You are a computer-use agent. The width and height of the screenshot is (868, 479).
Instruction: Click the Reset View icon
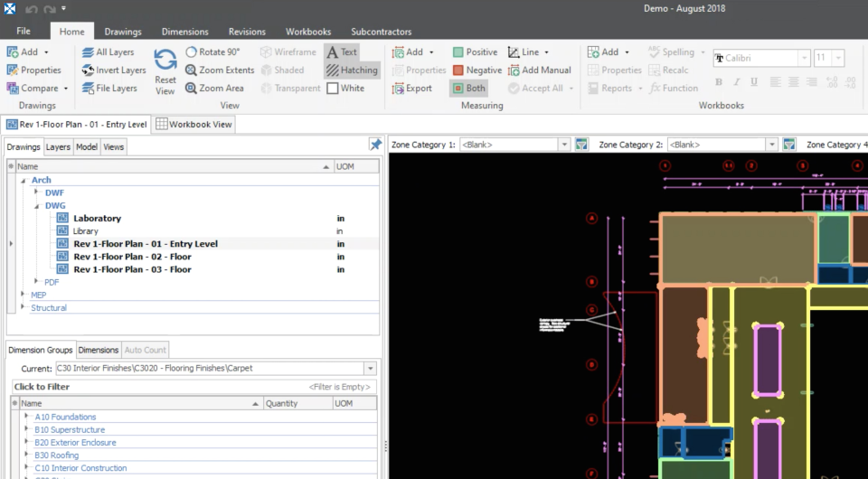(165, 61)
